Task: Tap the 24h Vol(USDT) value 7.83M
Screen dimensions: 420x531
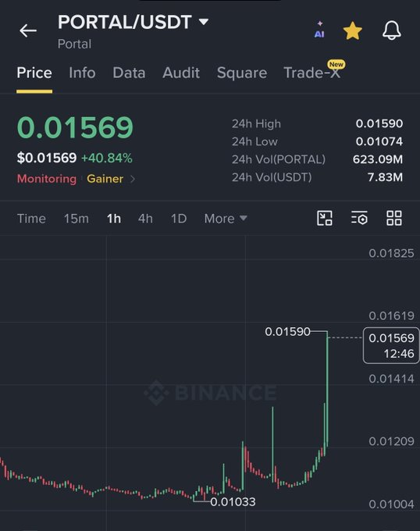Action: point(385,177)
